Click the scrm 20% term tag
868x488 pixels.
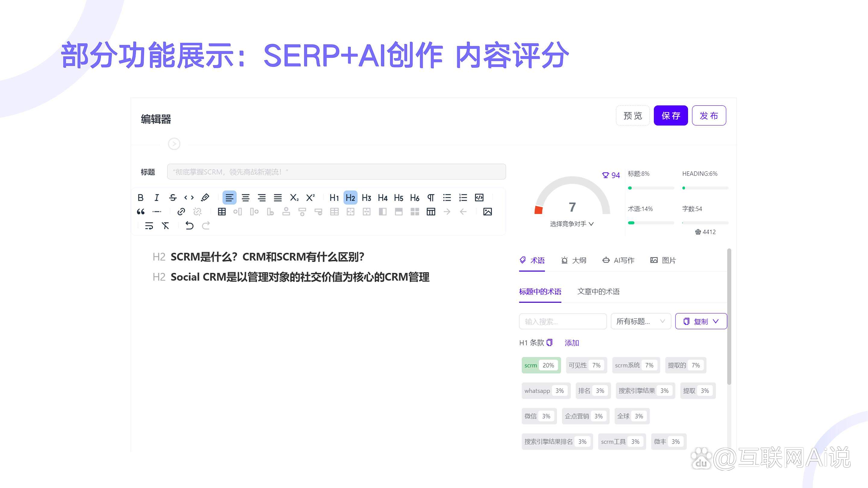(541, 365)
